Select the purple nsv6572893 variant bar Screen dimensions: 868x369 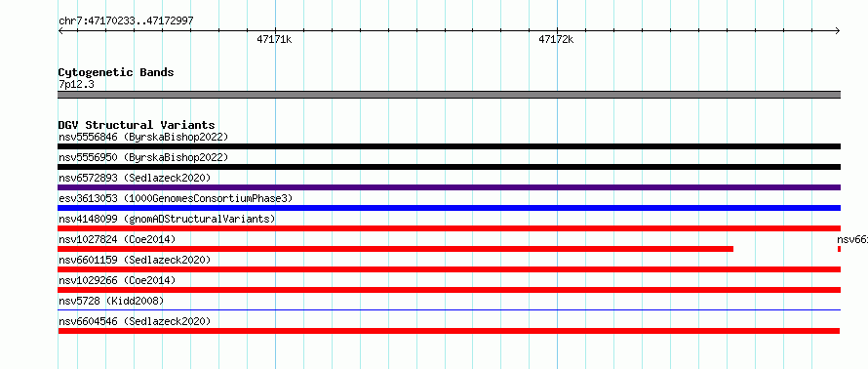tap(449, 187)
